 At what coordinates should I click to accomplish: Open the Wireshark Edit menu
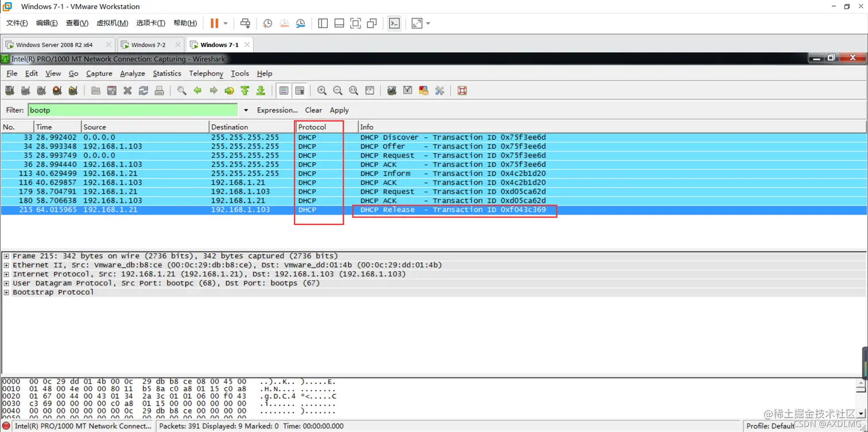pos(32,73)
